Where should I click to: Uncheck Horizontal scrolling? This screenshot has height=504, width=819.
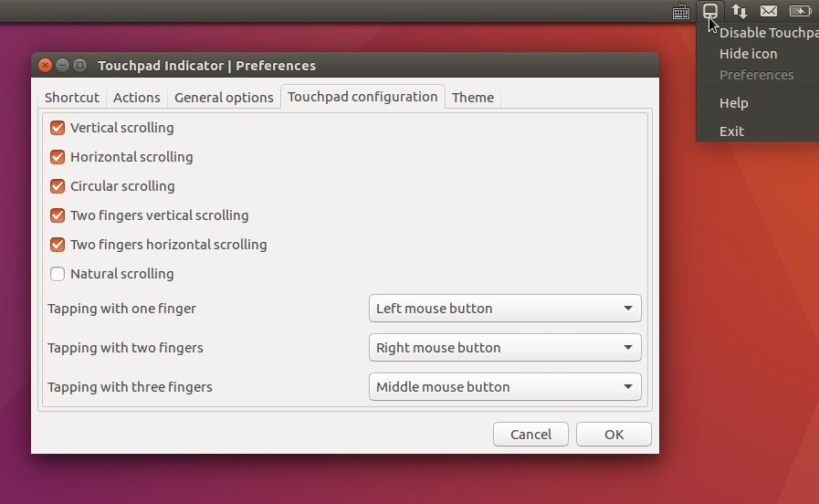pyautogui.click(x=58, y=157)
